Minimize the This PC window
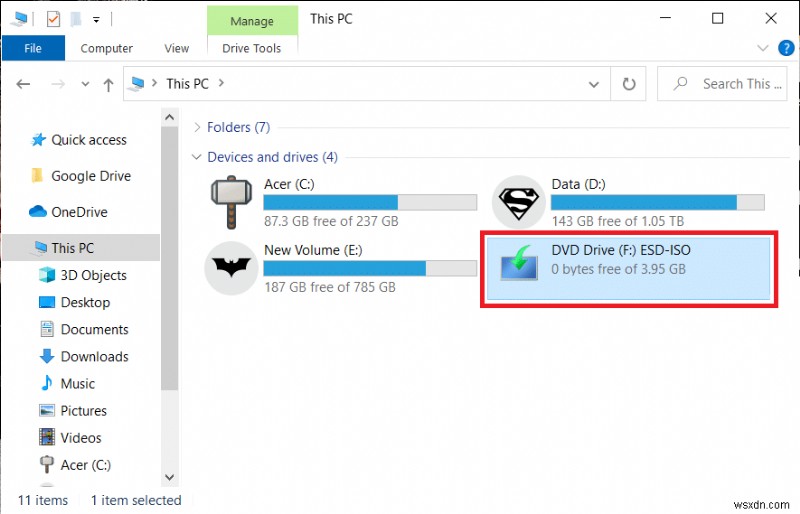Image resolution: width=800 pixels, height=514 pixels. pos(665,18)
